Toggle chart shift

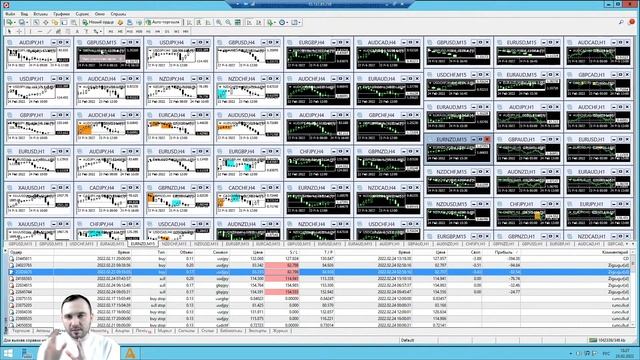[259, 22]
